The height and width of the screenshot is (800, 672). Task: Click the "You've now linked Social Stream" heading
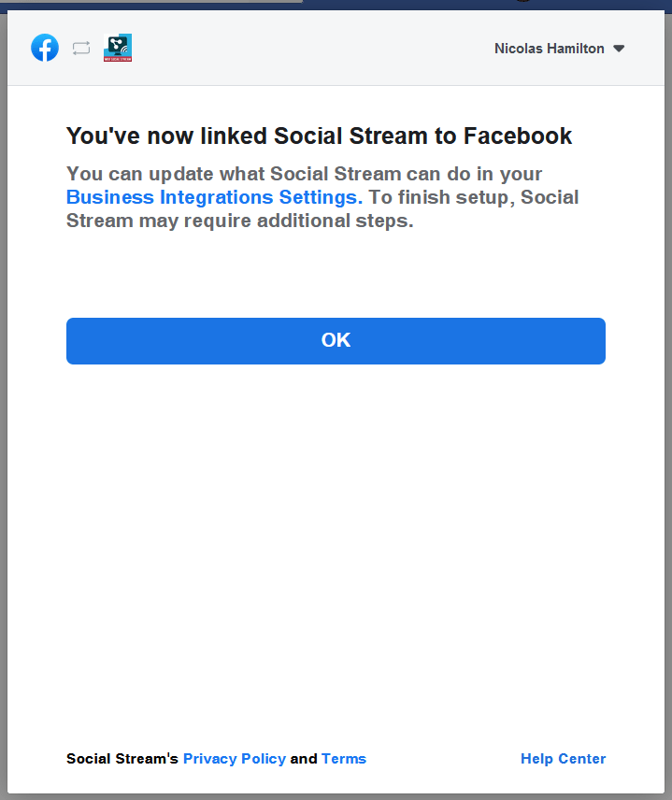point(319,136)
